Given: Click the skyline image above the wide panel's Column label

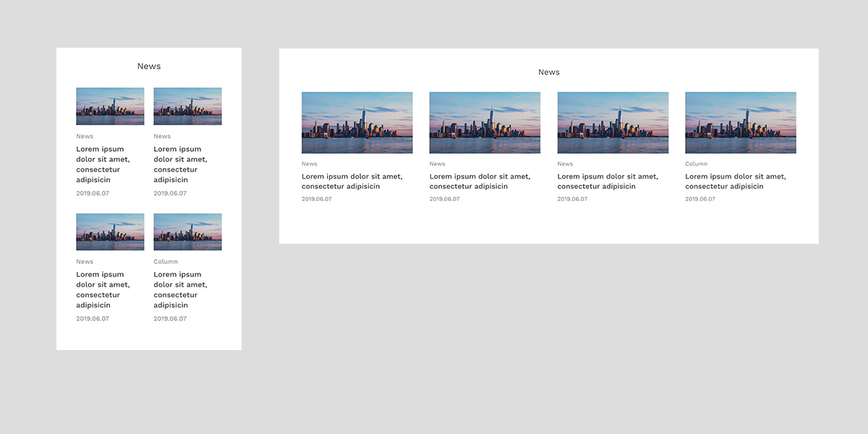Looking at the screenshot, I should click(x=740, y=122).
